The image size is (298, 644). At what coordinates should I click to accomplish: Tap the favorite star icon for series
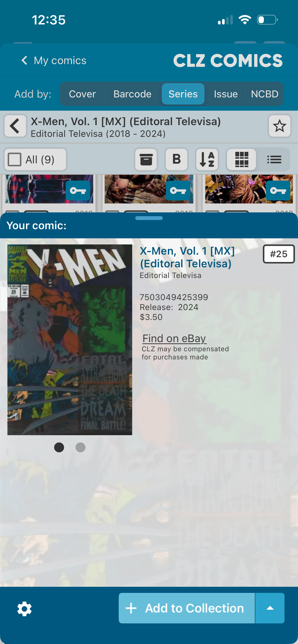279,126
